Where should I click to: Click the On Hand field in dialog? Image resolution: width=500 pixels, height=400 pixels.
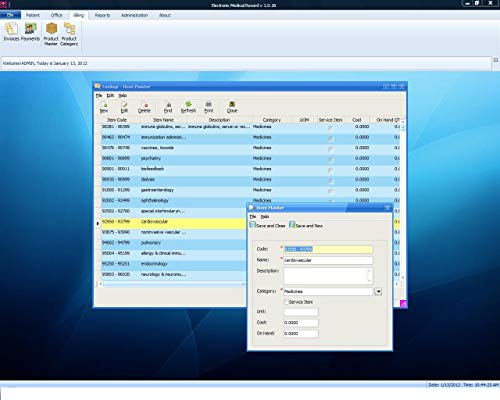(x=301, y=333)
